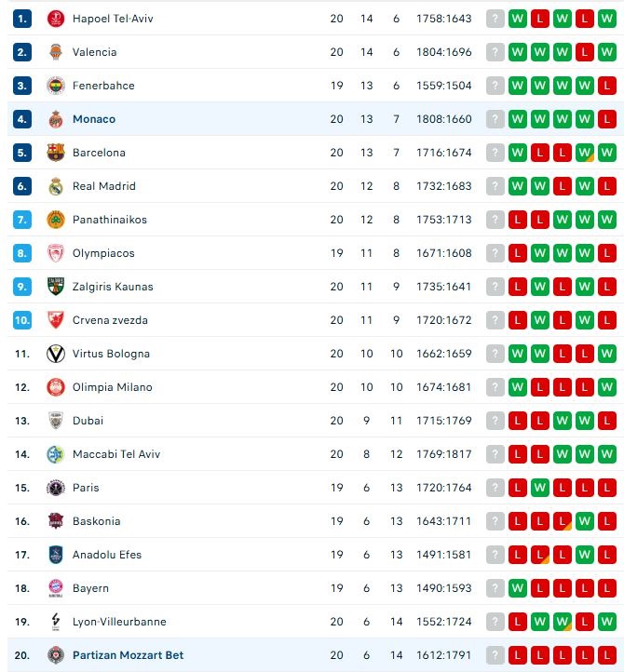Click Partizan's upcoming match question badge
Image resolution: width=624 pixels, height=672 pixels.
(495, 655)
